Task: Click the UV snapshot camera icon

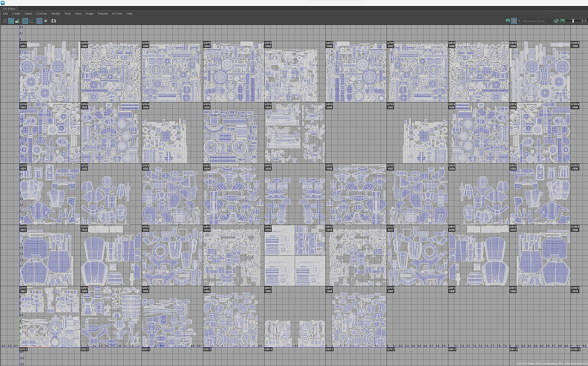Action: (x=54, y=21)
